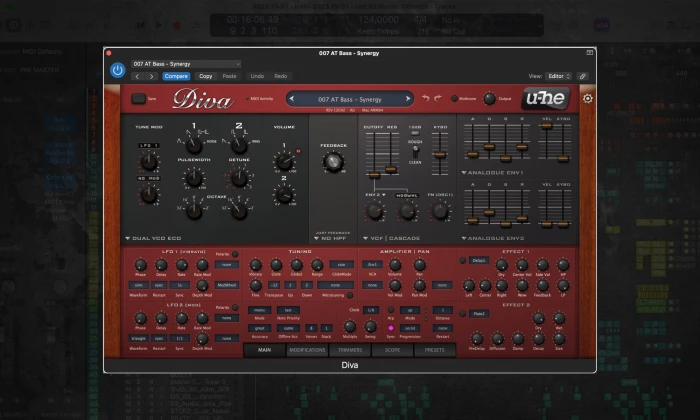This screenshot has height=420, width=700.
Task: Toggle the plugin power bypass button
Action: (x=118, y=70)
